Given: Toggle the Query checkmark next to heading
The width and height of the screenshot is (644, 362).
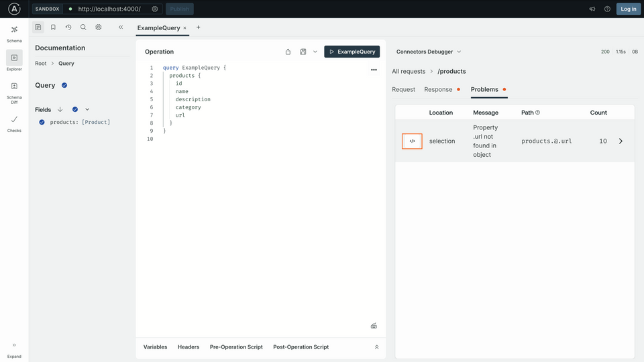Looking at the screenshot, I should [x=64, y=85].
